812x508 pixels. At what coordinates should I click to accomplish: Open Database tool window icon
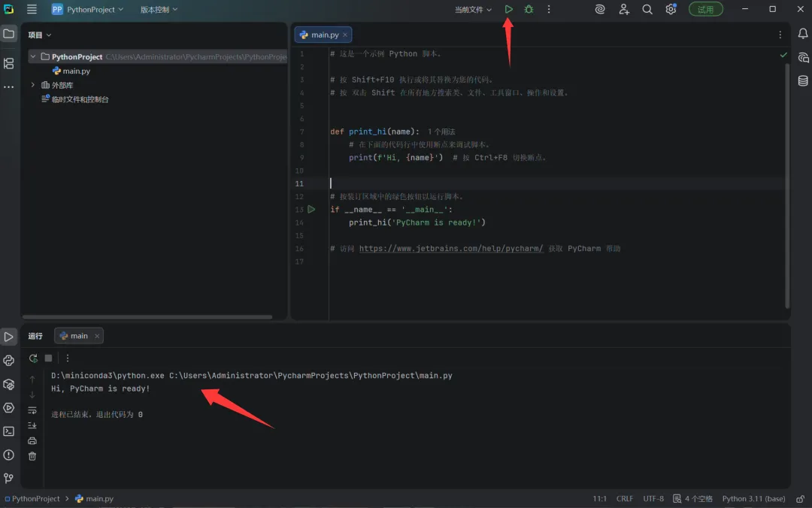(x=803, y=80)
